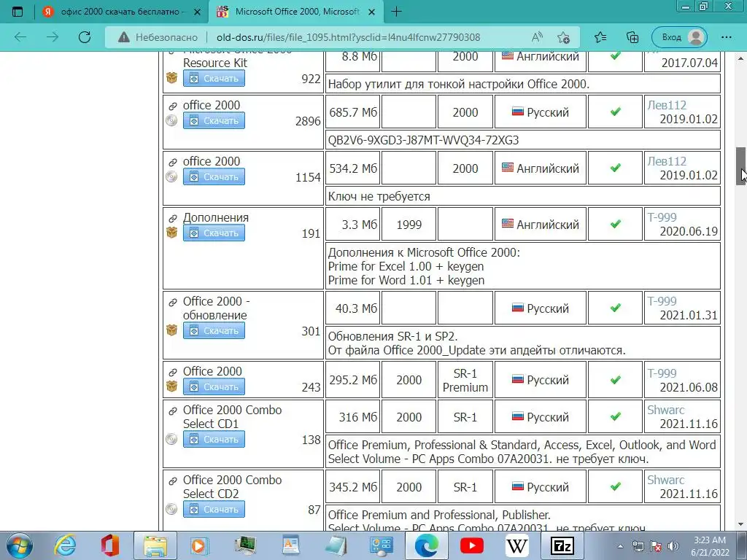
Task: Click the link icon beside Дополнения
Action: 172,219
